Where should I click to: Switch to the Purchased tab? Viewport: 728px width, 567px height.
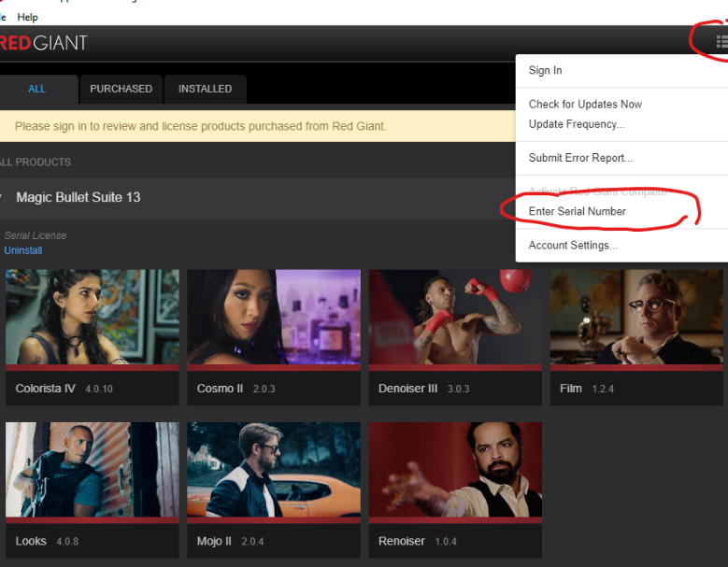click(121, 89)
